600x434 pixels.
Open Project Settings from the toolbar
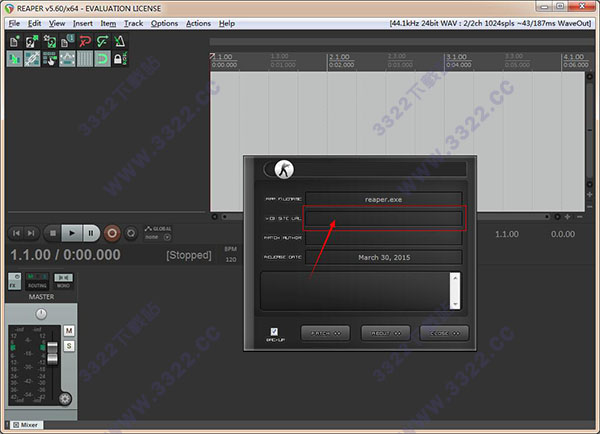pos(67,41)
